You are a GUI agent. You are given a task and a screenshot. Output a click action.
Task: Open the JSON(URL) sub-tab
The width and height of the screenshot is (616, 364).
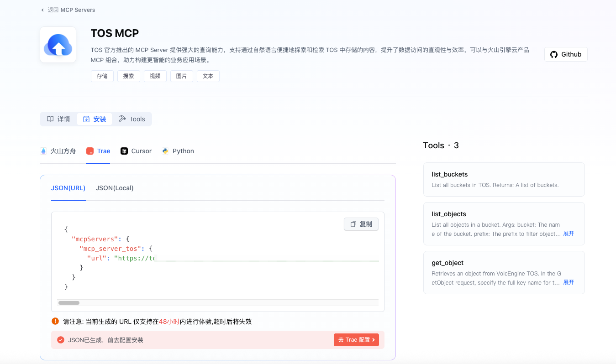pyautogui.click(x=68, y=188)
